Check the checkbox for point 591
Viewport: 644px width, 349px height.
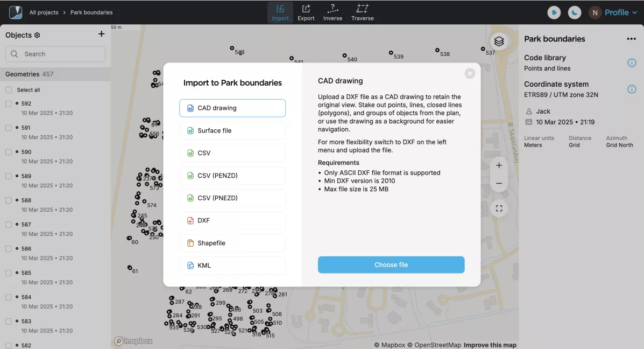8,128
